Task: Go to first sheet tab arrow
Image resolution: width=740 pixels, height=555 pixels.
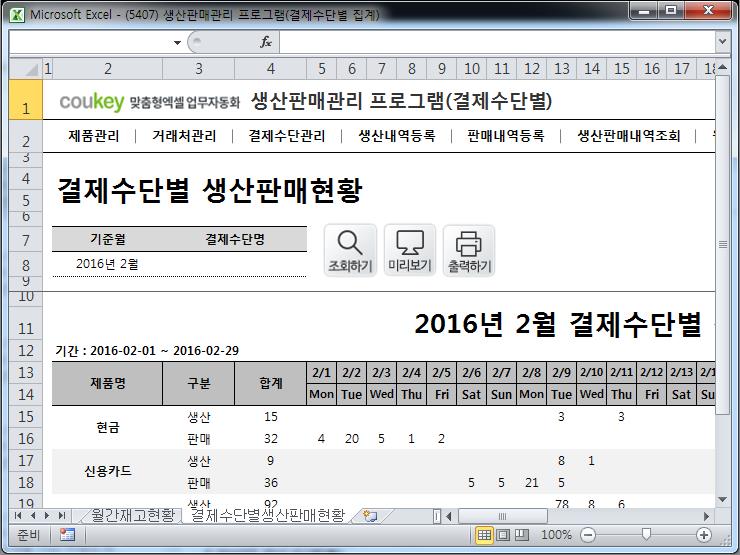Action: 18,515
